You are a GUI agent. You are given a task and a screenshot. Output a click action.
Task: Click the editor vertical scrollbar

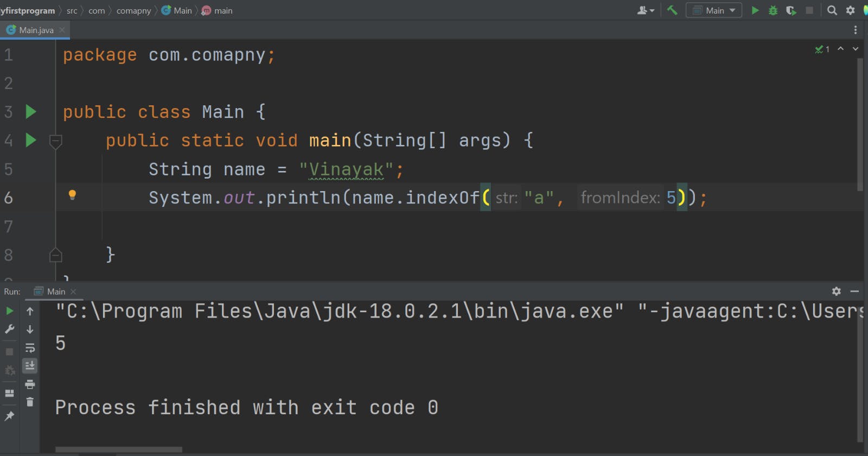(x=860, y=125)
